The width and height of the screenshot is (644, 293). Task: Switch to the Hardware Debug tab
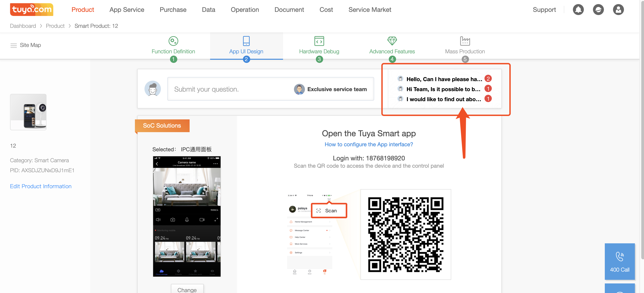coord(319,46)
